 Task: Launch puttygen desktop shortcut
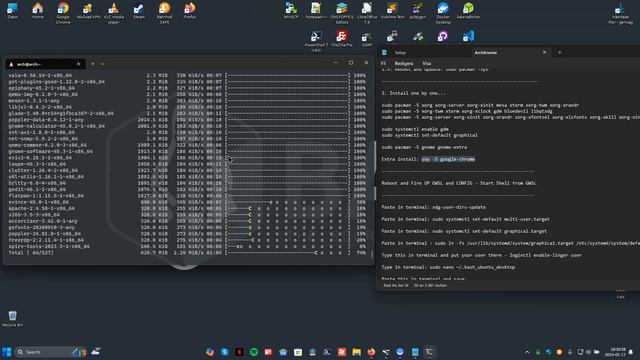coord(418,11)
